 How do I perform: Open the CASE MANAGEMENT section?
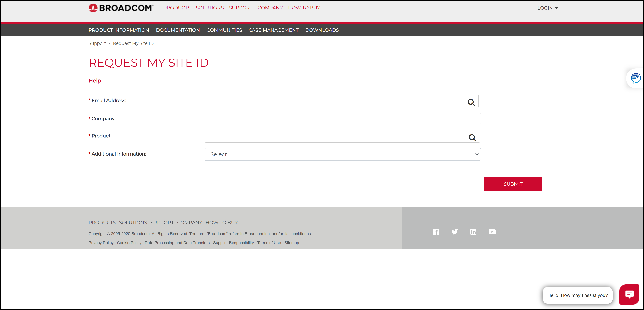coord(273,30)
